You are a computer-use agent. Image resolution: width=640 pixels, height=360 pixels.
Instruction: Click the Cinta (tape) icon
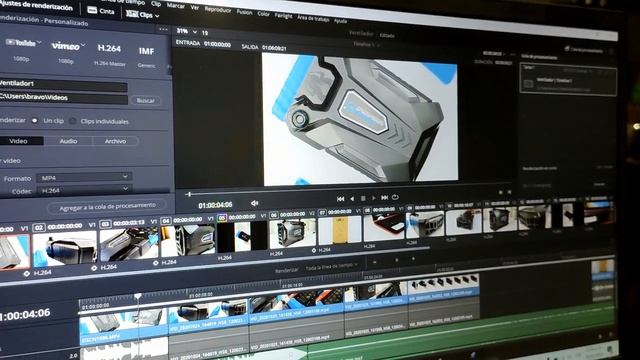pos(92,10)
